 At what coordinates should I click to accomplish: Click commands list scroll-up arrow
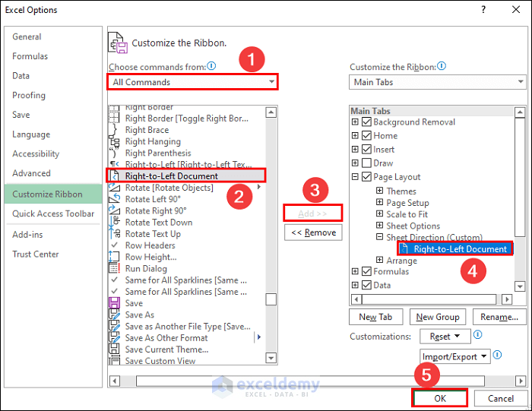271,112
